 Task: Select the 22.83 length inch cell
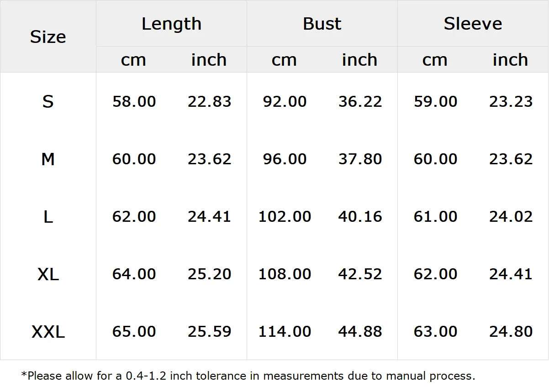tap(209, 101)
